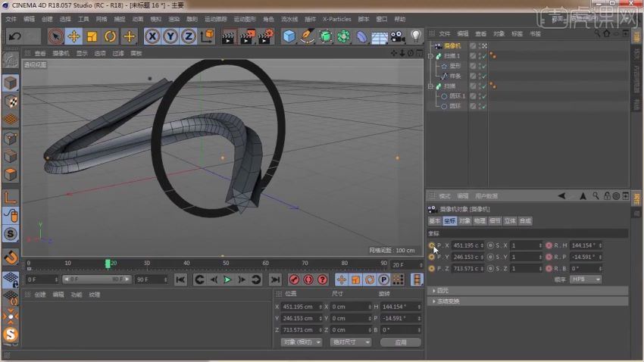Image resolution: width=644 pixels, height=362 pixels.
Task: Open the HPB rotation order dropdown
Action: pyautogui.click(x=586, y=279)
